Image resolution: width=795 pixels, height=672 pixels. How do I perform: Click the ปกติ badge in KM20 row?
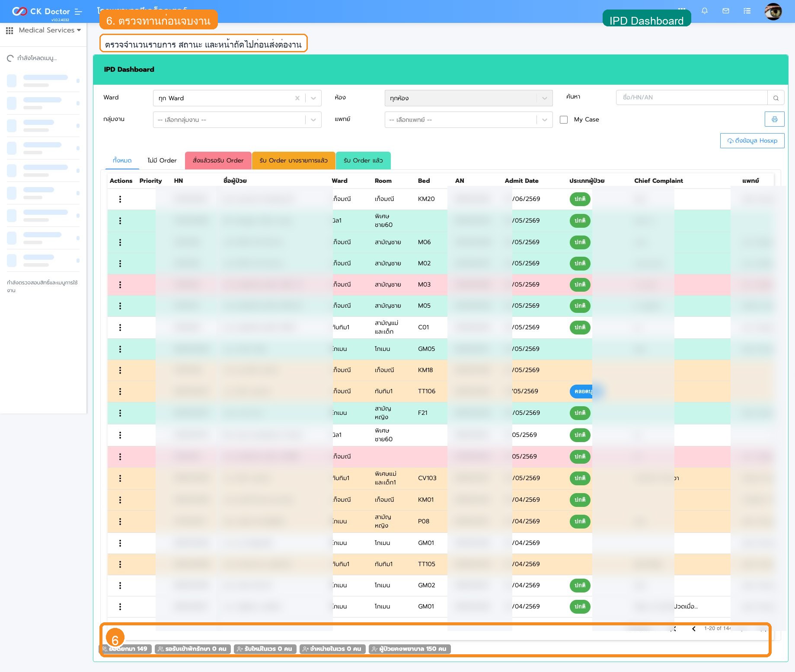pos(580,199)
